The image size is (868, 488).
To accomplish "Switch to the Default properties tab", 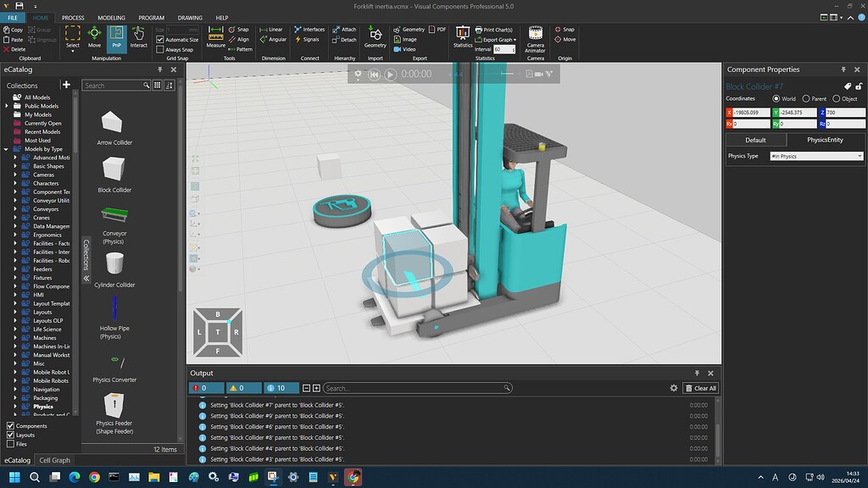I will pos(755,140).
